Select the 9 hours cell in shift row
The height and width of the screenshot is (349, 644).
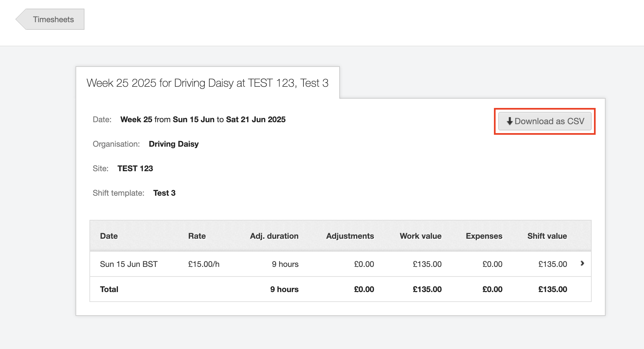(x=285, y=264)
